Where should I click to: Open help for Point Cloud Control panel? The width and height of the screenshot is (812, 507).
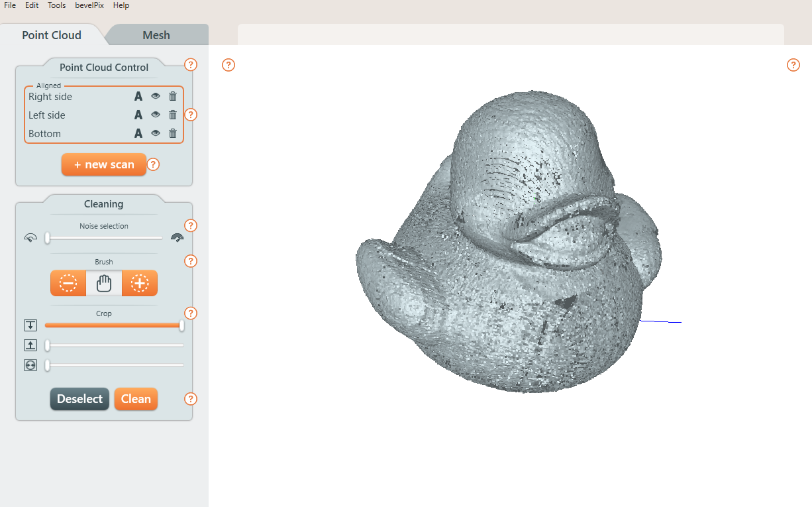[x=191, y=65]
